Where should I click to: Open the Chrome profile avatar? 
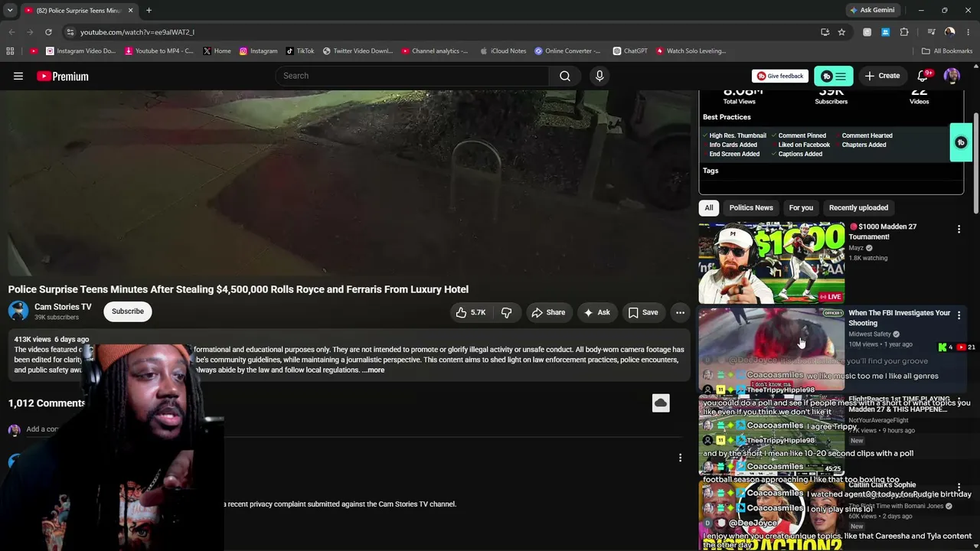click(x=950, y=32)
